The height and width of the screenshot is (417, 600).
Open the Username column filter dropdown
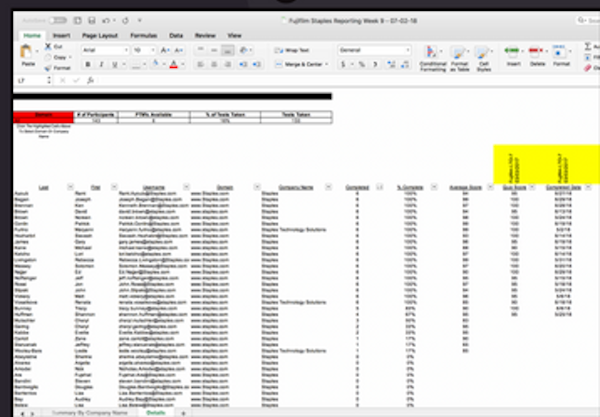(186, 187)
